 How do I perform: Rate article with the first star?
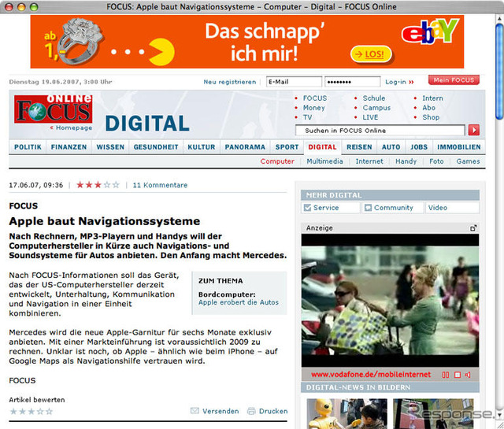[x=13, y=412]
